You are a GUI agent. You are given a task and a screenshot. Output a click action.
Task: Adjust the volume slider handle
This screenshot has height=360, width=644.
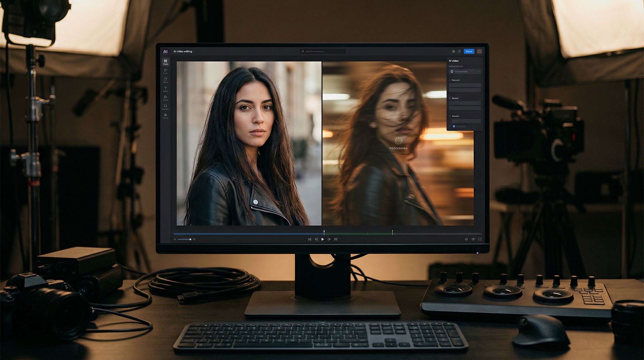click(190, 239)
